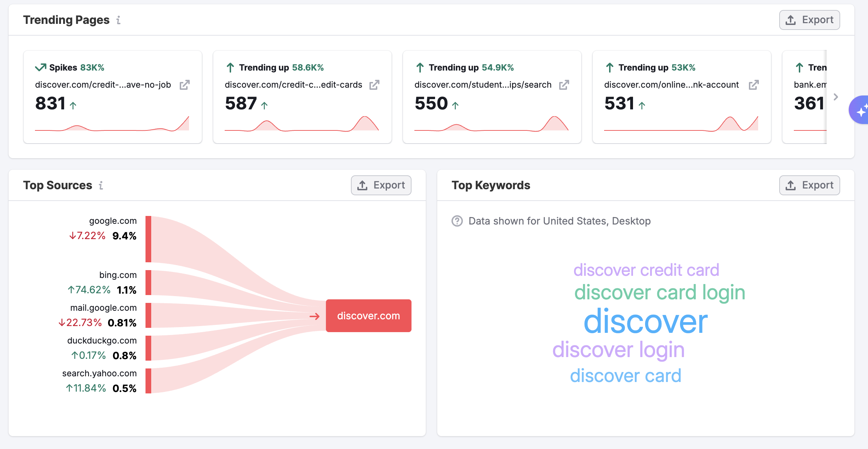The image size is (868, 449).
Task: Select the 'discover credit card' keyword
Action: point(646,270)
